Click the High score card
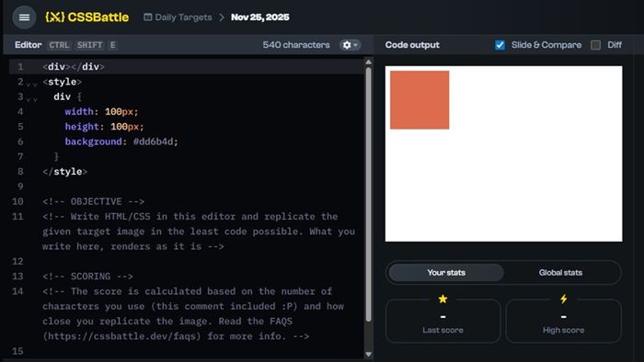Image resolution: width=644 pixels, height=362 pixels. [x=563, y=321]
